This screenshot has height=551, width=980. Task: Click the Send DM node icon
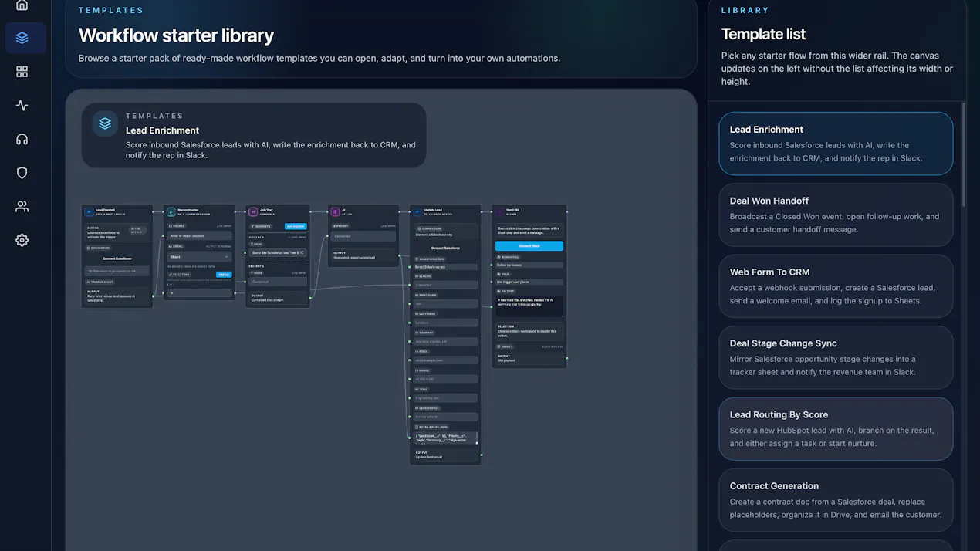(499, 211)
